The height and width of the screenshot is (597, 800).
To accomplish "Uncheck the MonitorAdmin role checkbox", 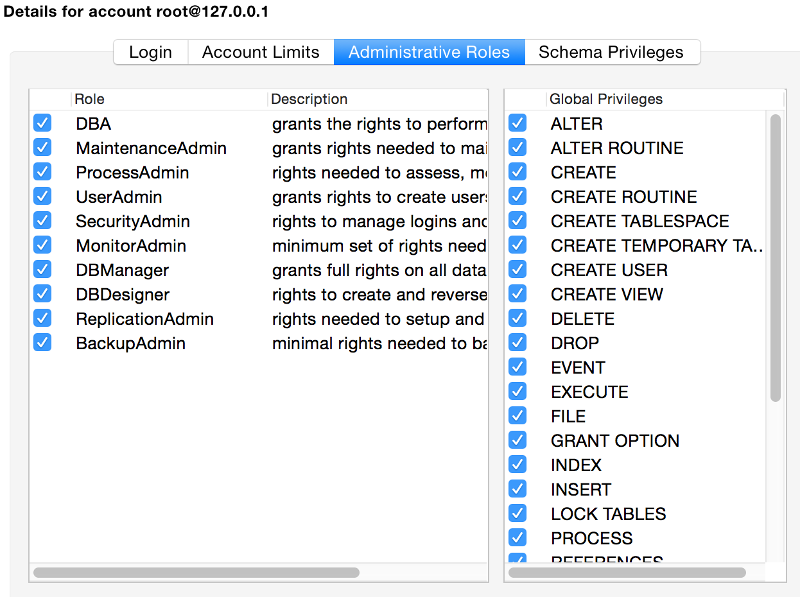I will [42, 245].
